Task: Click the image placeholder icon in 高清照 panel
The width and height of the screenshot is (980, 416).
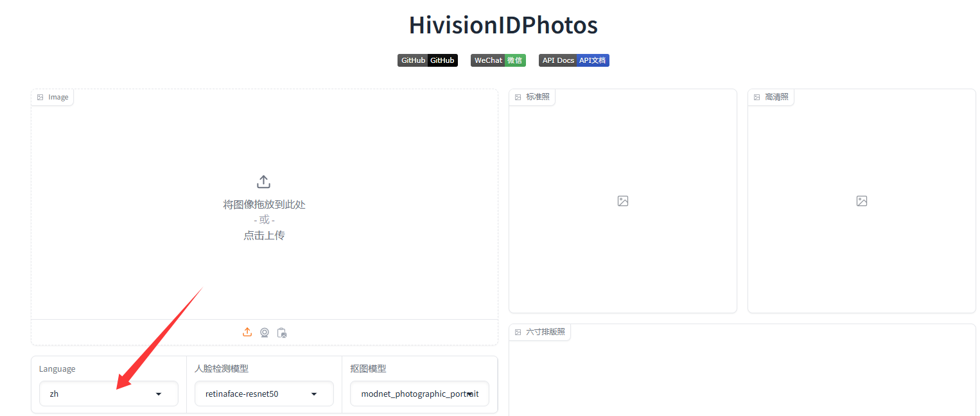Action: coord(862,201)
